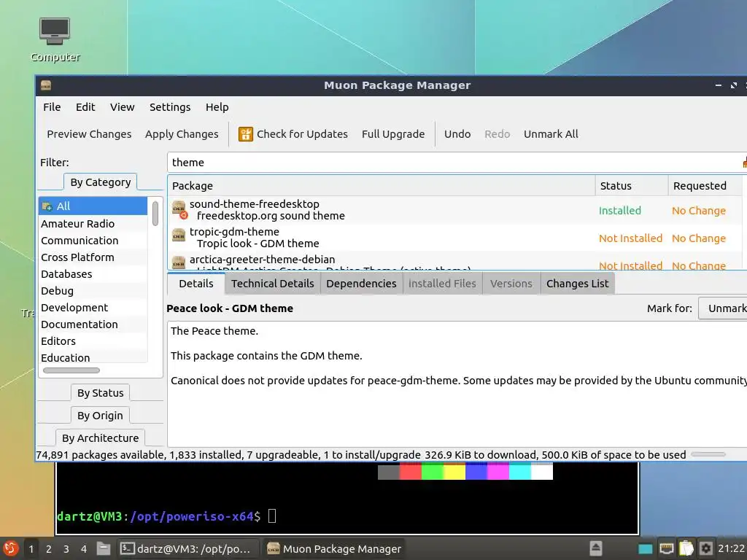Switch to workspace 4 in taskbar
Viewport: 747px width, 560px height.
point(84,549)
